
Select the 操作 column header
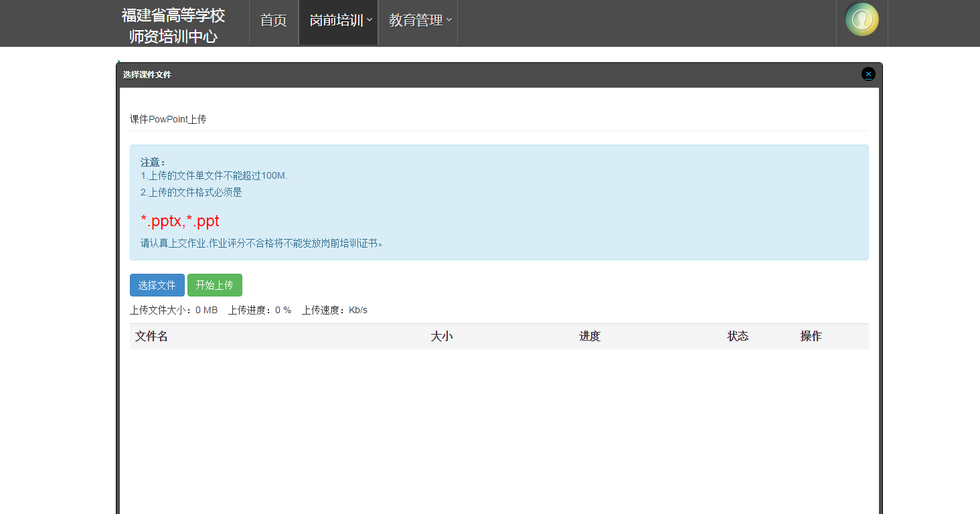tap(811, 337)
